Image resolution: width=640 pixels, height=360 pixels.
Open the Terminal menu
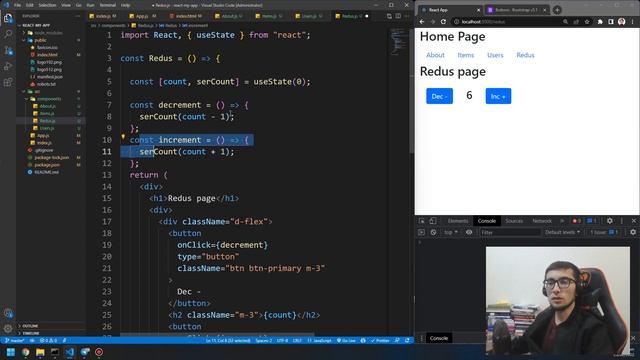pos(108,5)
